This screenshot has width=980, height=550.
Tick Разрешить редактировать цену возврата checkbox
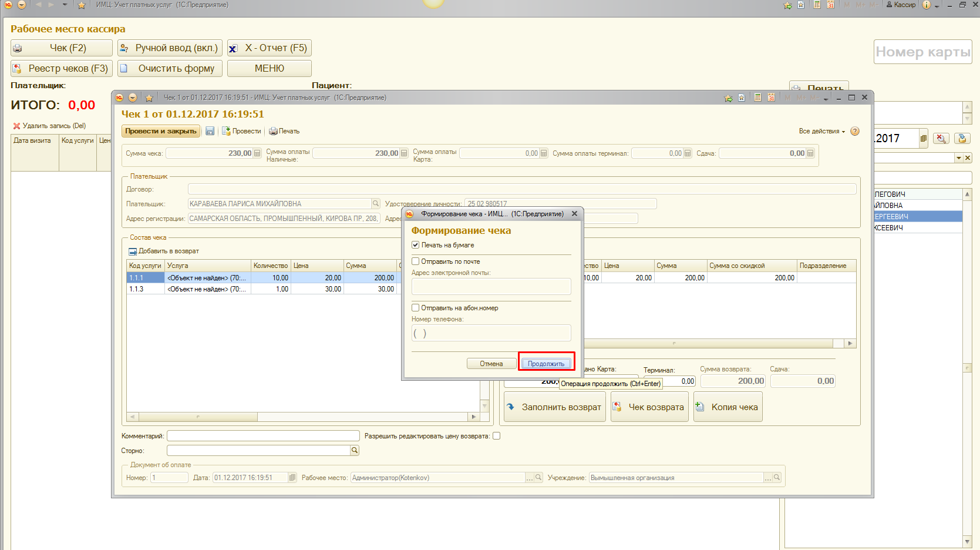click(x=496, y=436)
